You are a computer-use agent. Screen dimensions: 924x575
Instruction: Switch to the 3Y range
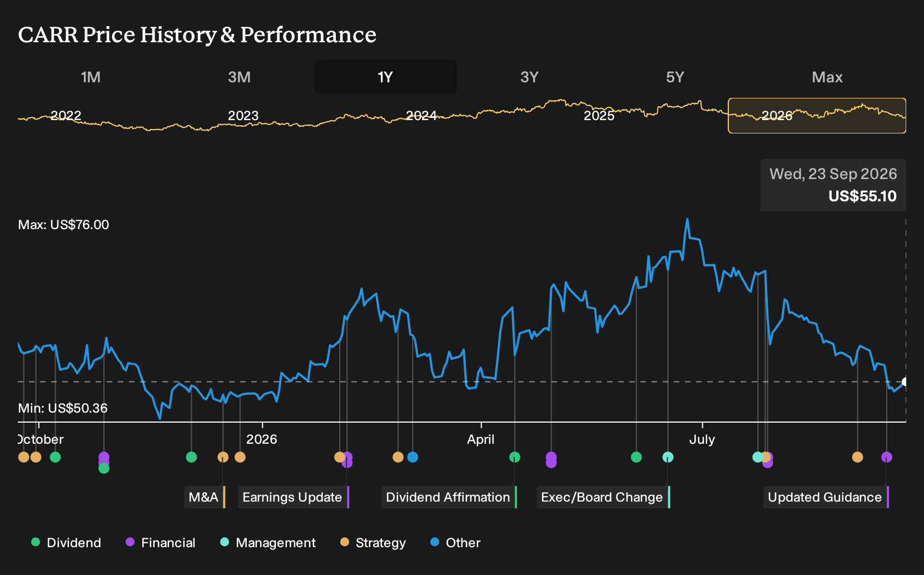[x=529, y=77]
